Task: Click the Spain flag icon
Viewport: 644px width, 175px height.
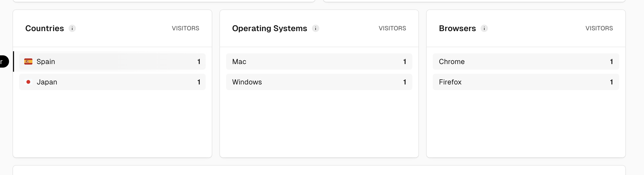Action: click(x=28, y=61)
